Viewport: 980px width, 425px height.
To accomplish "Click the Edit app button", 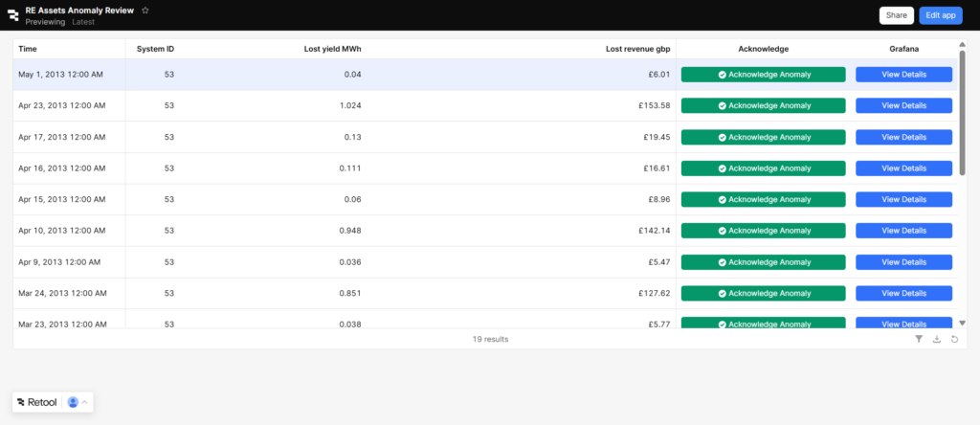I will pos(941,15).
